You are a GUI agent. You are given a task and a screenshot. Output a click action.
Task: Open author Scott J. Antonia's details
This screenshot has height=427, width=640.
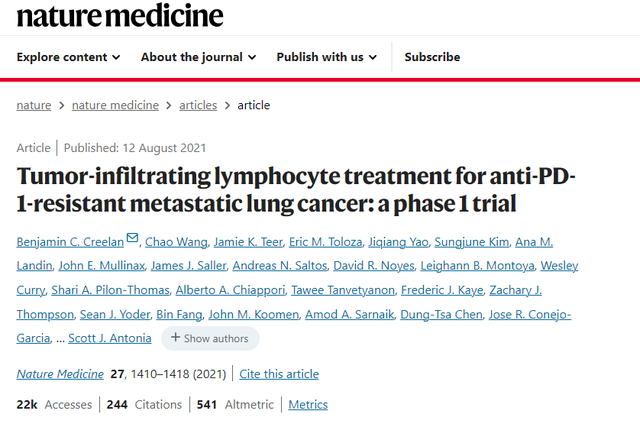pos(110,338)
